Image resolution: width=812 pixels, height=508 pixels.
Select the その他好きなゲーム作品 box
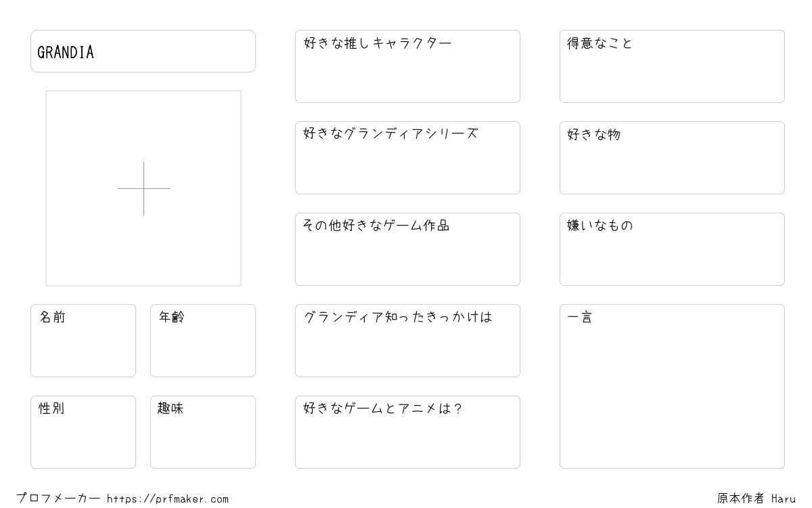pos(407,249)
